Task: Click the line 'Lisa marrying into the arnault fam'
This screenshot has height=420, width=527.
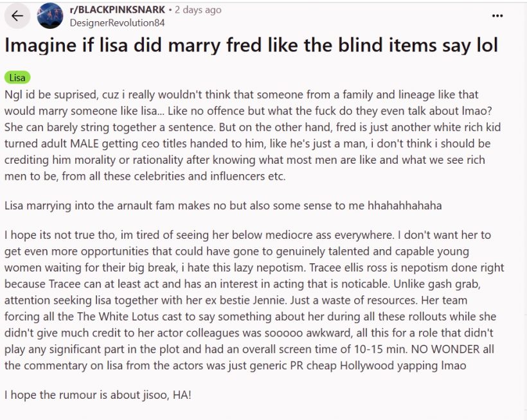Action: (223, 205)
